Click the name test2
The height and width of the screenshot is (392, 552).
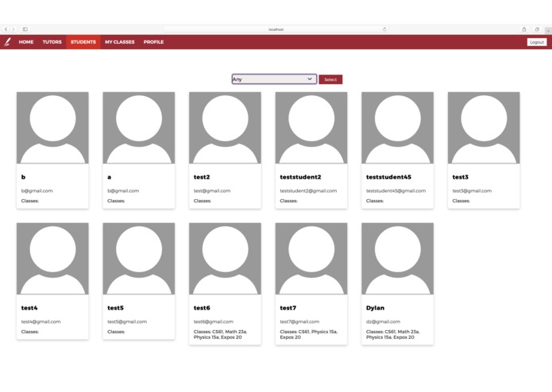coord(202,177)
